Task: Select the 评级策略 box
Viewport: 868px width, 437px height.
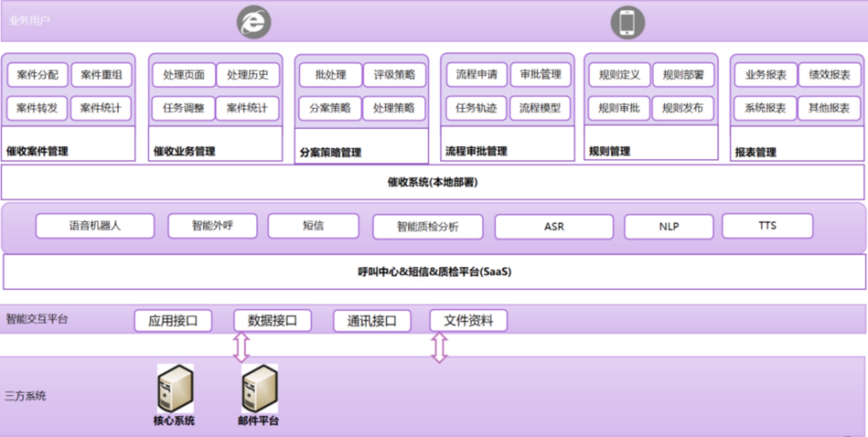Action: (x=394, y=75)
